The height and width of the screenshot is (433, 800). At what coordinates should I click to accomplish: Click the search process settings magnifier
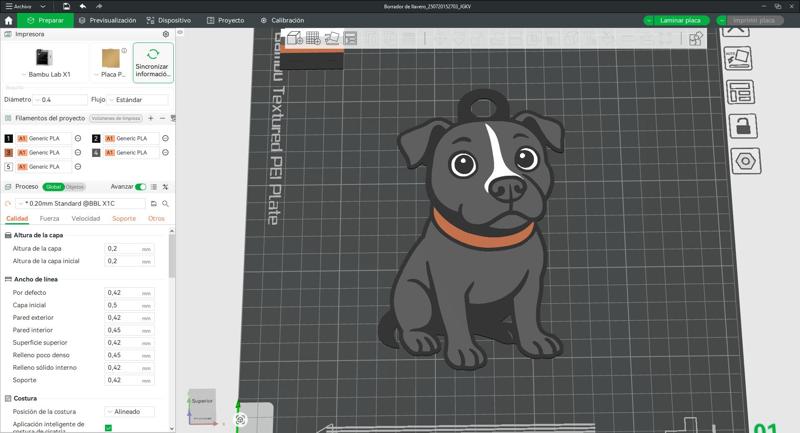click(x=165, y=203)
